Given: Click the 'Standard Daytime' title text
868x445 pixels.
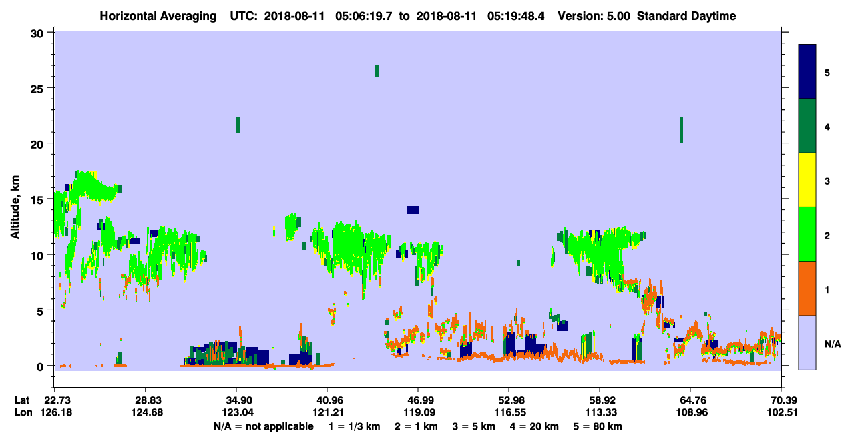Looking at the screenshot, I should (x=686, y=16).
